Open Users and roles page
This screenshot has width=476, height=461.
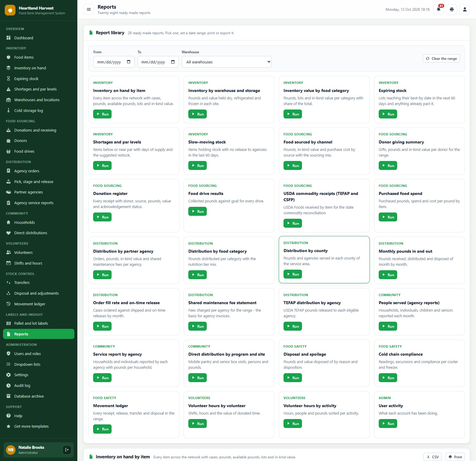(39, 354)
